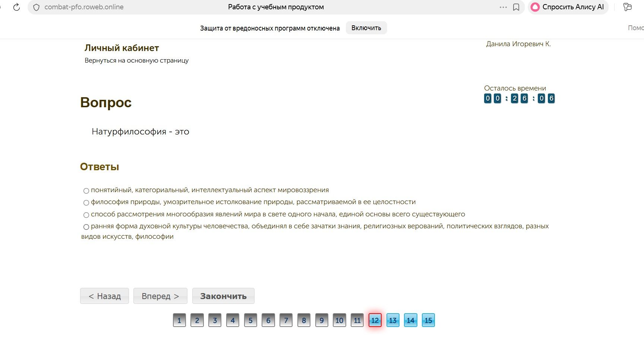
Task: Click the shield site-security icon
Action: point(36,7)
